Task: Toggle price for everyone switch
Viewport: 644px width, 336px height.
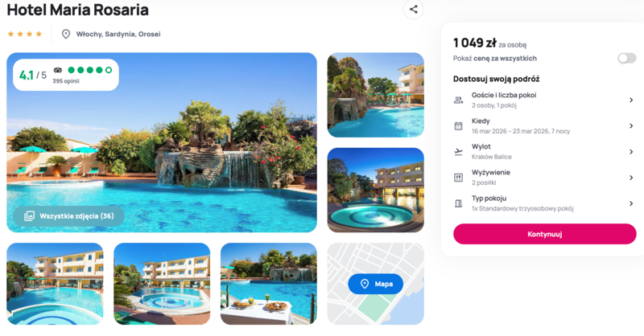Action: click(626, 58)
